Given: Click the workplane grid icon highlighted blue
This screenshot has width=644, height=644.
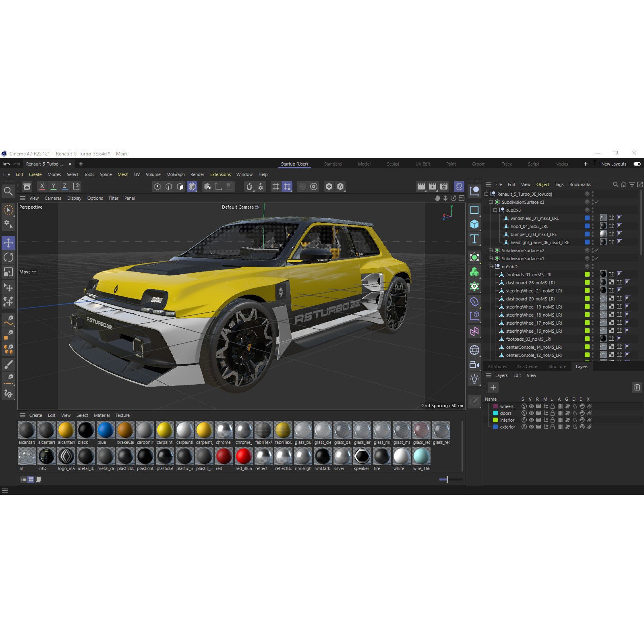Looking at the screenshot, I should click(x=287, y=186).
